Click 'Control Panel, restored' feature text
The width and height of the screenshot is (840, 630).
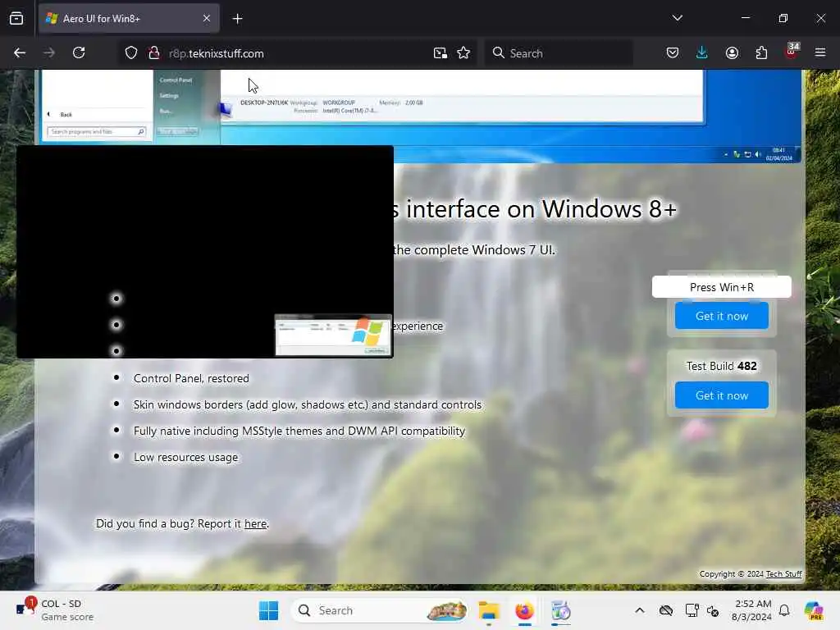(x=191, y=378)
